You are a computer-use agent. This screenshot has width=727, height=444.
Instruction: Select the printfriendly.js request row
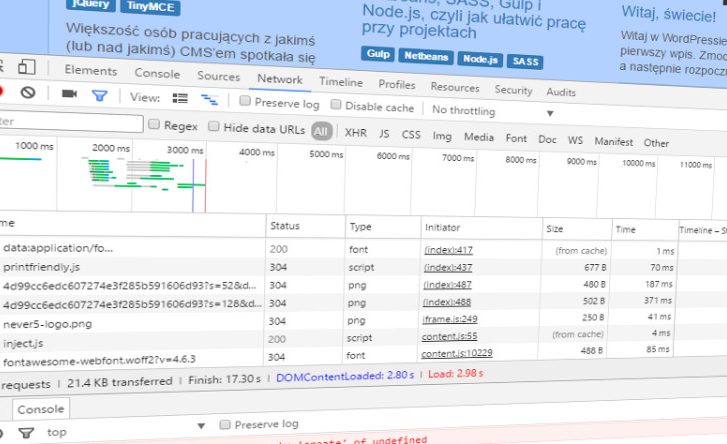(41, 267)
